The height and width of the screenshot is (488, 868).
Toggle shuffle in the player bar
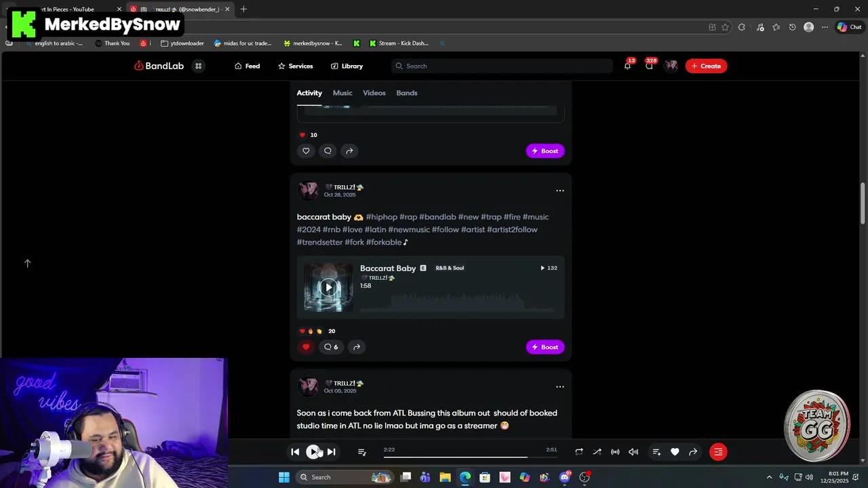[597, 452]
